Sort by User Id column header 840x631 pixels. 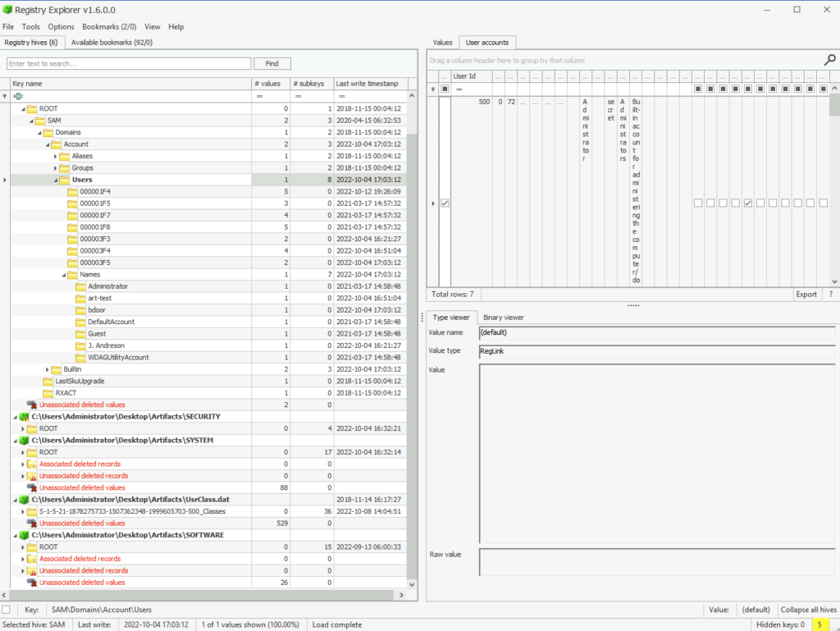(x=472, y=76)
